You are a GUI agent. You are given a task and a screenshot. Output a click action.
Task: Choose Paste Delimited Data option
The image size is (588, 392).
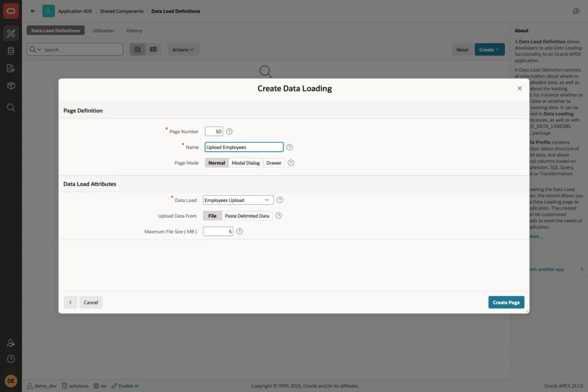pos(247,216)
